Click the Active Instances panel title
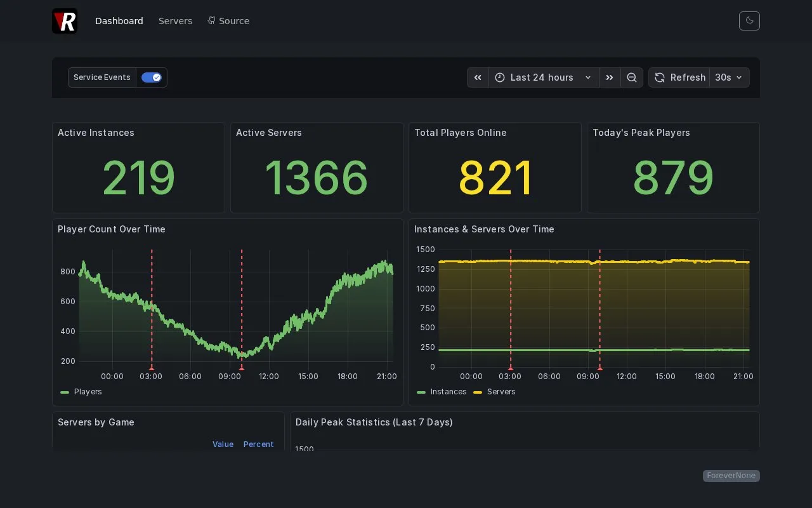The width and height of the screenshot is (812, 508). coord(96,133)
